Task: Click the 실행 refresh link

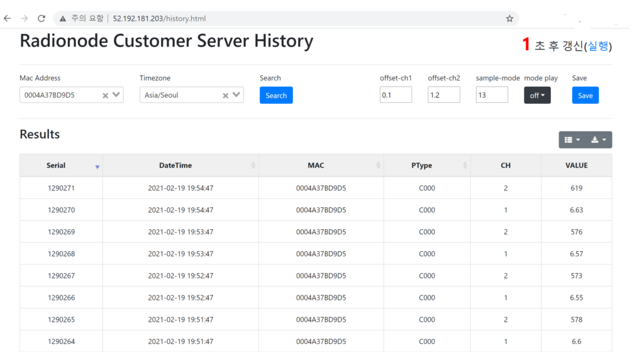Action: coord(598,45)
